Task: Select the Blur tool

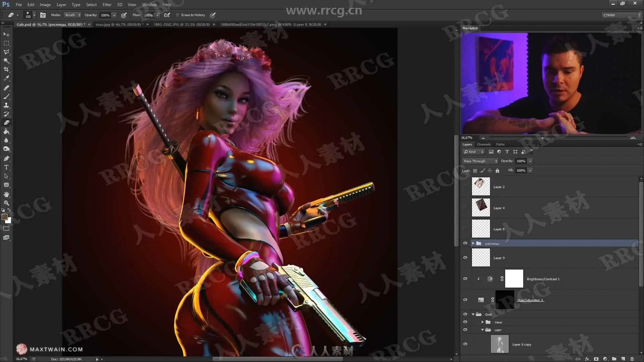Action: click(x=6, y=140)
